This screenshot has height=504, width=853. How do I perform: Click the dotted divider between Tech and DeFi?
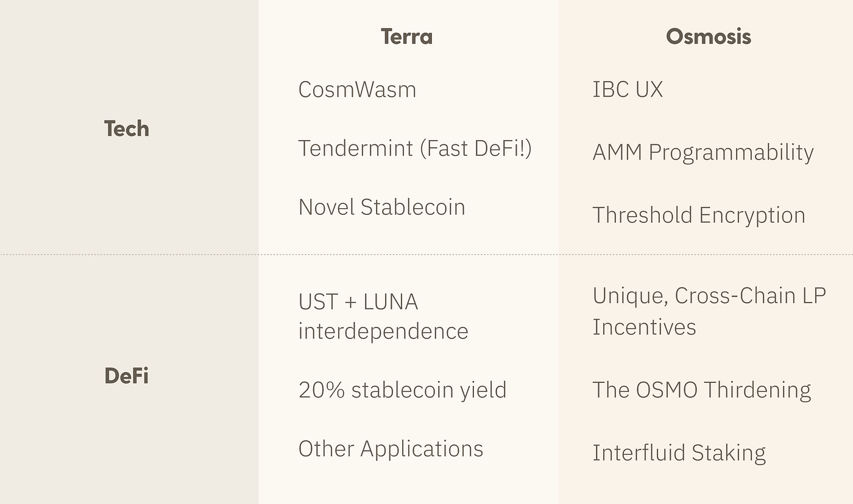426,254
